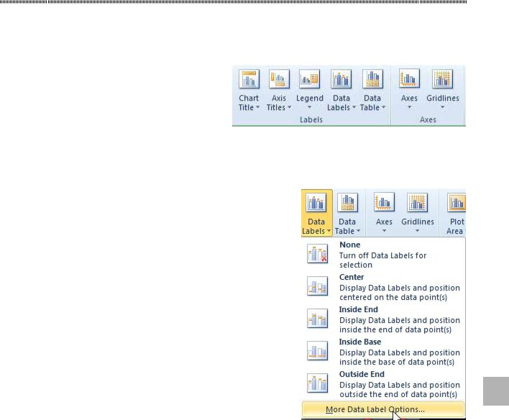The image size is (509, 420).
Task: Collapse the highlighted Data Labels dropdown arrow
Action: click(329, 231)
